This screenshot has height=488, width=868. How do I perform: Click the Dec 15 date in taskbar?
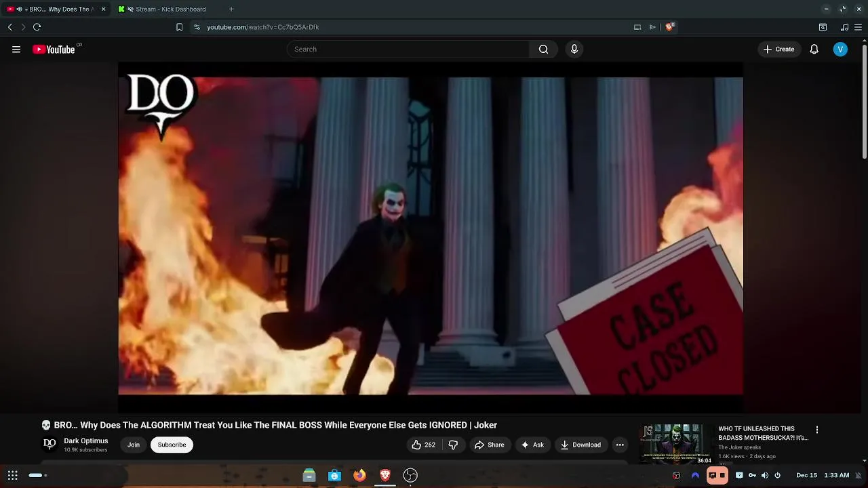(806, 475)
